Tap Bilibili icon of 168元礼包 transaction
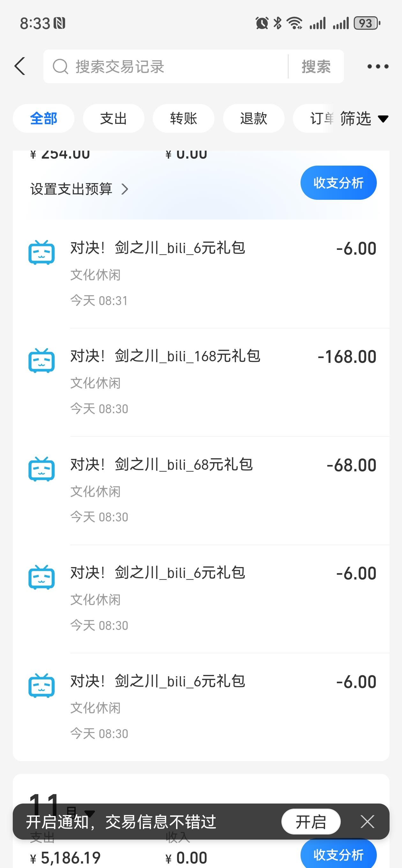 (41, 361)
